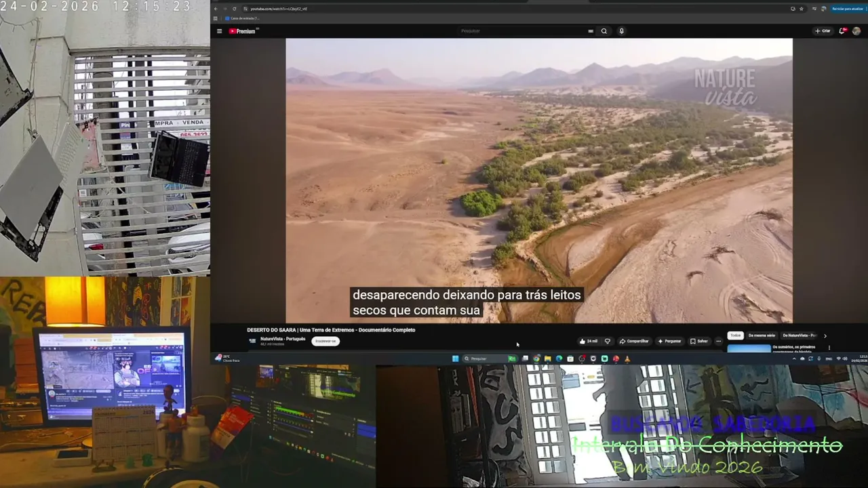This screenshot has width=868, height=488.
Task: Open the 'Caixa de entrada' bookmark
Action: (242, 18)
